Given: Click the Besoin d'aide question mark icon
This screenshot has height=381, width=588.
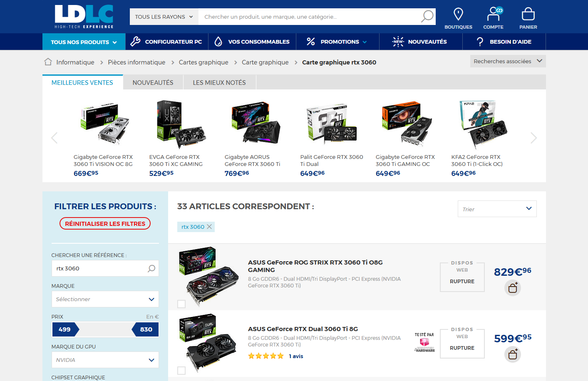Looking at the screenshot, I should tap(480, 42).
